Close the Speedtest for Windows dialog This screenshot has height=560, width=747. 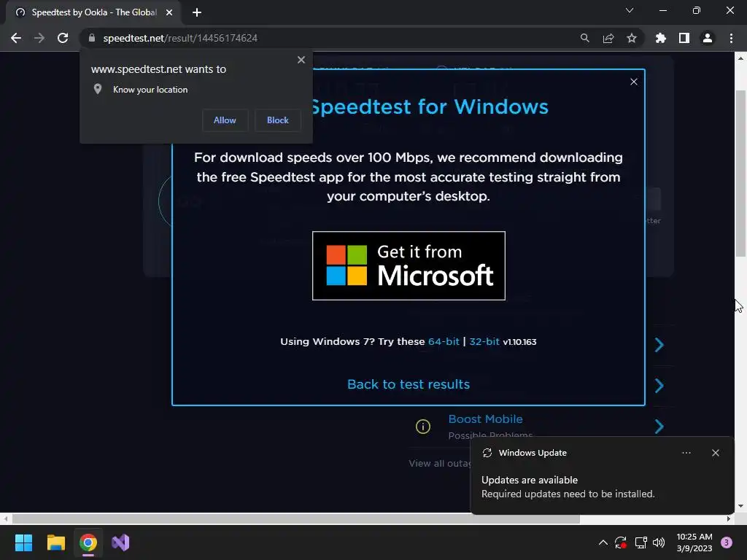tap(634, 82)
